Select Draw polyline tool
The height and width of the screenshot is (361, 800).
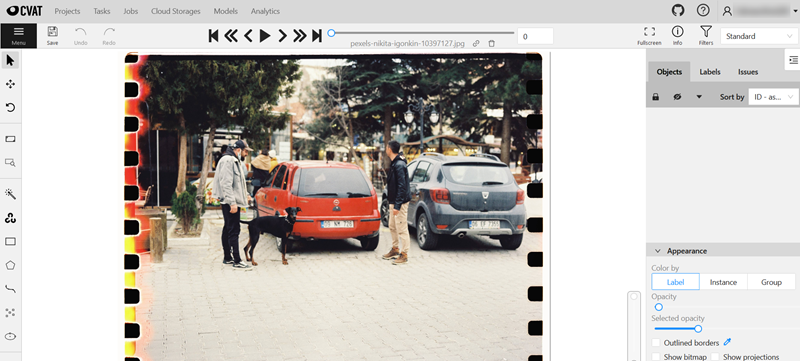point(10,289)
